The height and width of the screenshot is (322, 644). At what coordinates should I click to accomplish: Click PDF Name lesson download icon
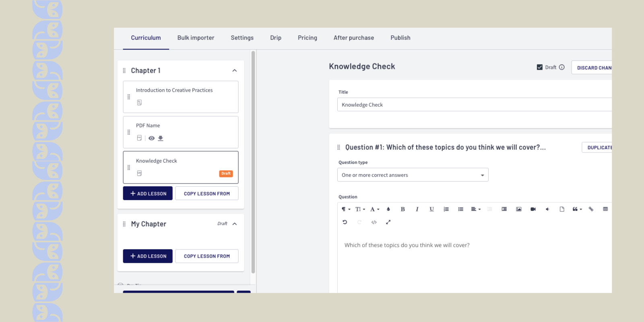pos(161,138)
